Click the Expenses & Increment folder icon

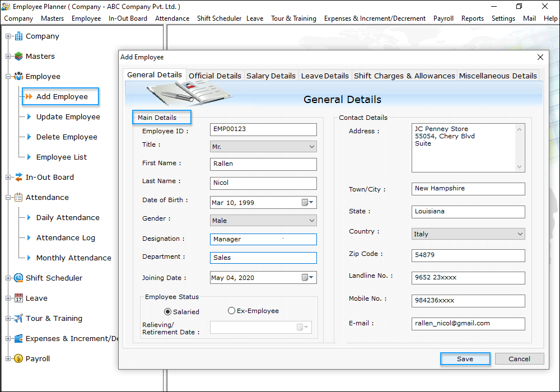pos(18,338)
